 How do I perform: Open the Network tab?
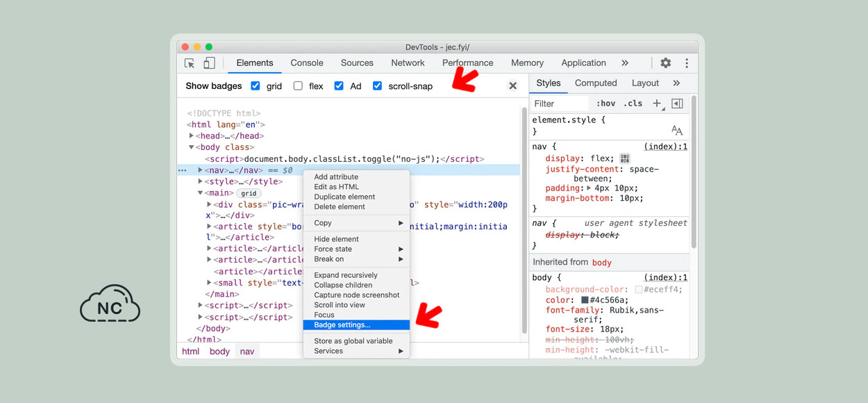[x=408, y=63]
